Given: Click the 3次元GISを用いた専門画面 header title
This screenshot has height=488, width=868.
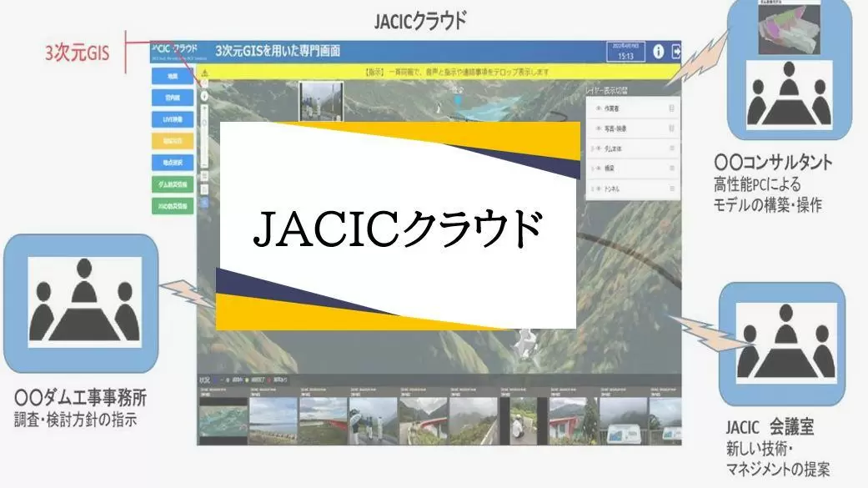Looking at the screenshot, I should click(x=278, y=51).
